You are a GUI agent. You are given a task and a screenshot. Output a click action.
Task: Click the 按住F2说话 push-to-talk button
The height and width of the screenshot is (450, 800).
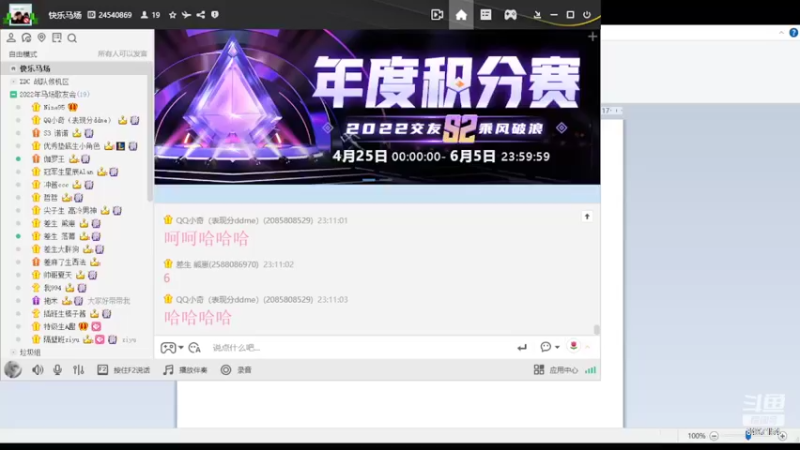tap(123, 370)
